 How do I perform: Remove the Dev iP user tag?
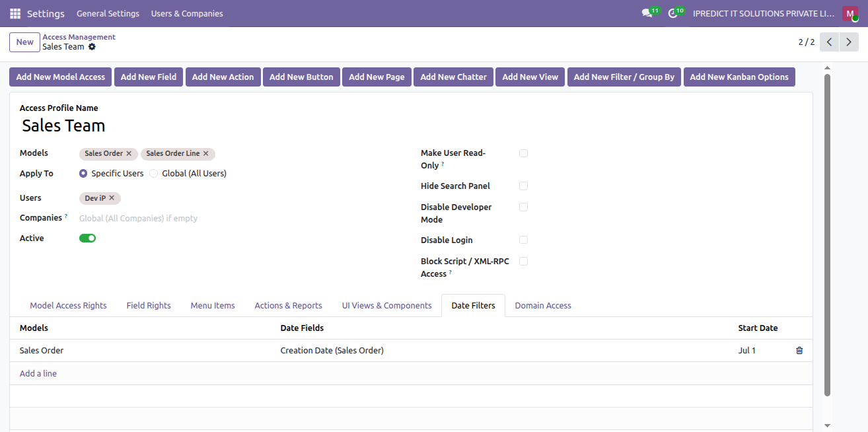(x=112, y=198)
